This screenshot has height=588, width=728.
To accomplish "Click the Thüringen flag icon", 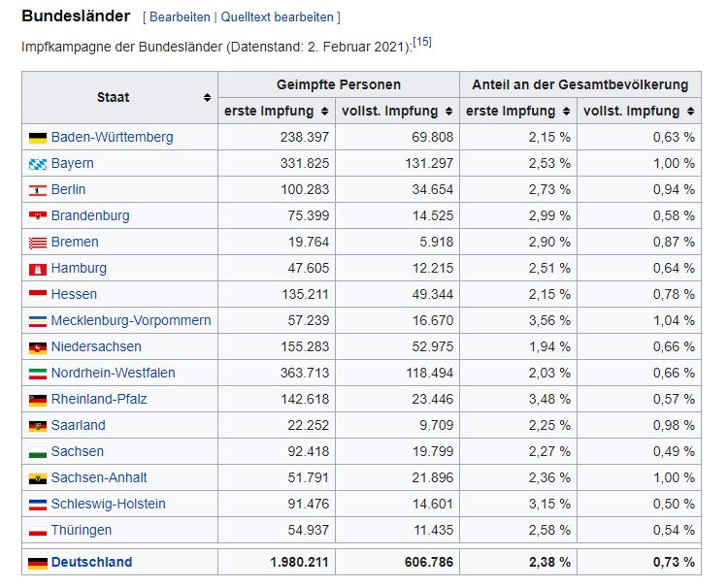I will 38,531.
